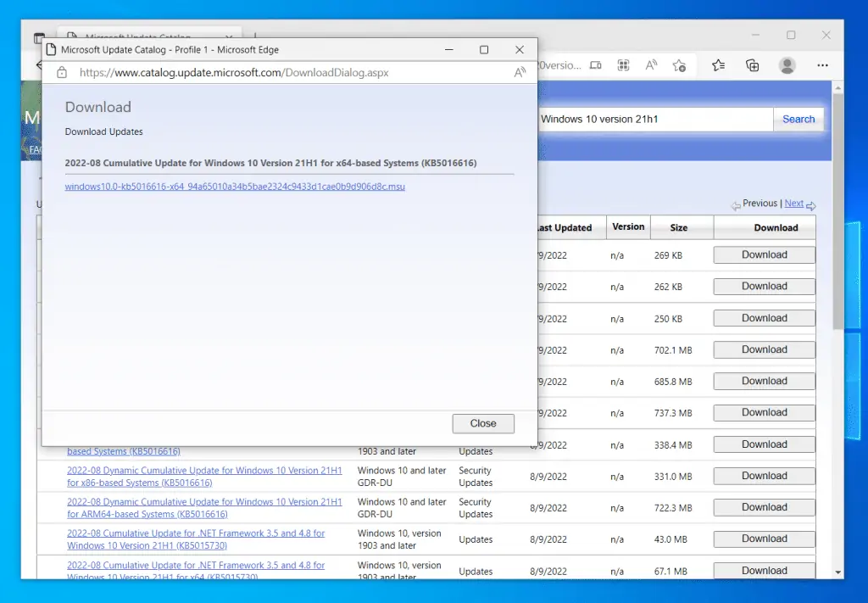Viewport: 868px width, 603px height.
Task: Open Settings and more three-dot menu
Action: [x=822, y=65]
